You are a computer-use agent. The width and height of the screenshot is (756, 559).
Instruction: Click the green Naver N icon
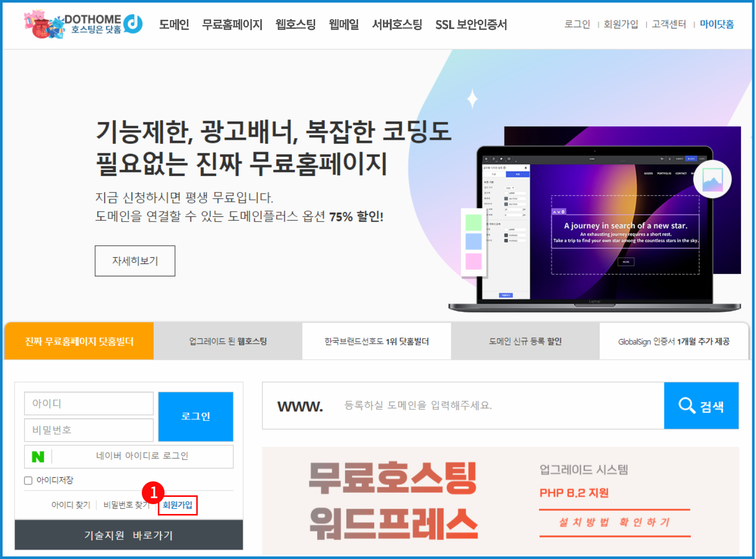click(38, 457)
